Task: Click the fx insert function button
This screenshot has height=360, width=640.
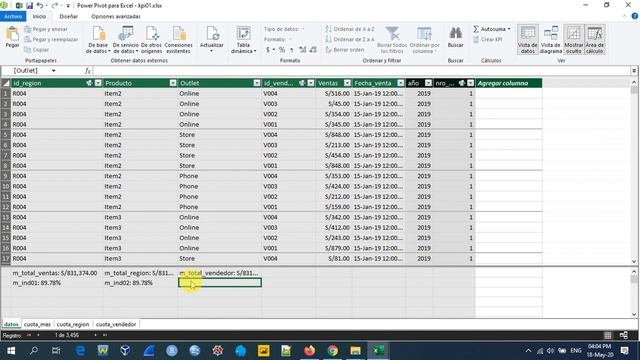Action: click(x=87, y=71)
